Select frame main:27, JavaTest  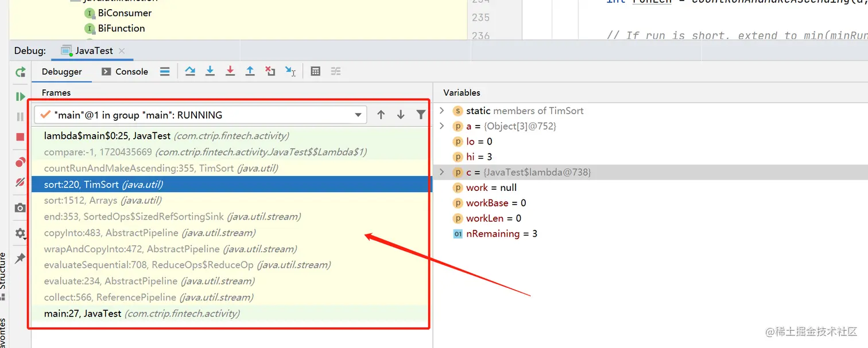coord(230,314)
